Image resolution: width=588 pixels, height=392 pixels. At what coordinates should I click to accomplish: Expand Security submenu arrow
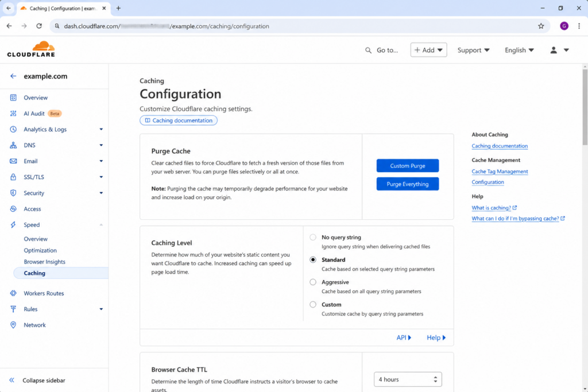point(101,193)
